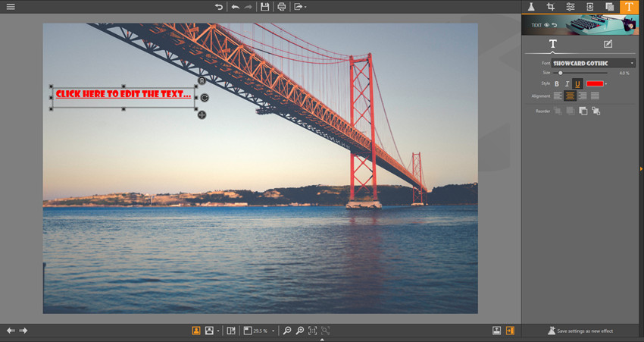644x342 pixels.
Task: Expand the text color dropdown arrow
Action: [x=606, y=84]
